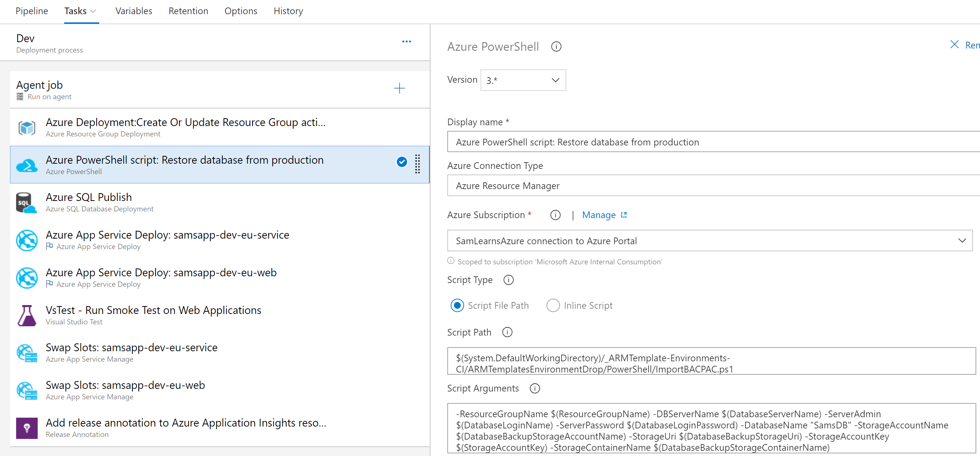Click the Manage subscription link
Viewport: 980px width, 456px height.
click(x=599, y=215)
